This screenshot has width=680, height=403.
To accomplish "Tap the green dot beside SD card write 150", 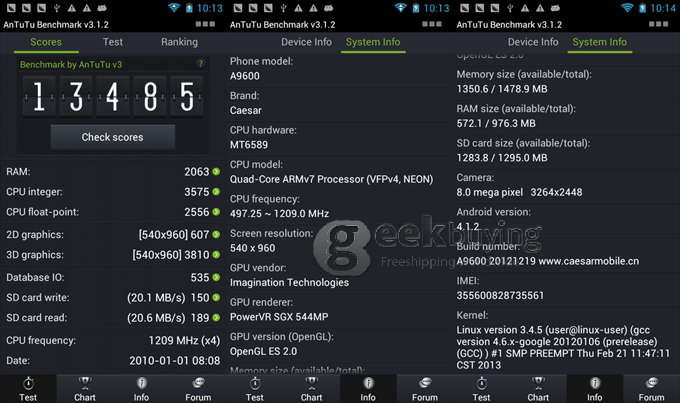I will [216, 298].
